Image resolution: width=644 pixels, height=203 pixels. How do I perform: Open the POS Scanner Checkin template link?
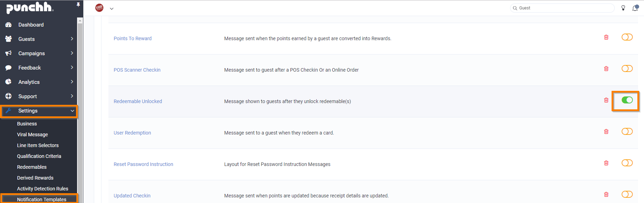click(x=137, y=70)
